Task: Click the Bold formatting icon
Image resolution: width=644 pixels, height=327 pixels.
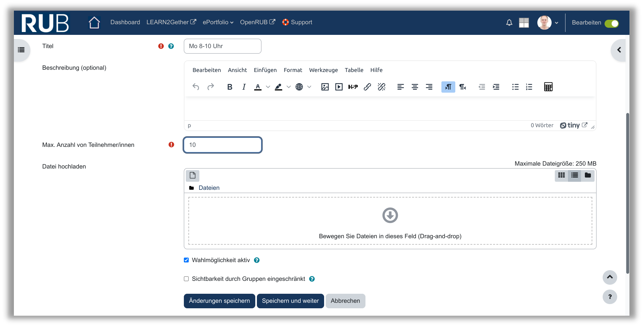Action: [230, 87]
